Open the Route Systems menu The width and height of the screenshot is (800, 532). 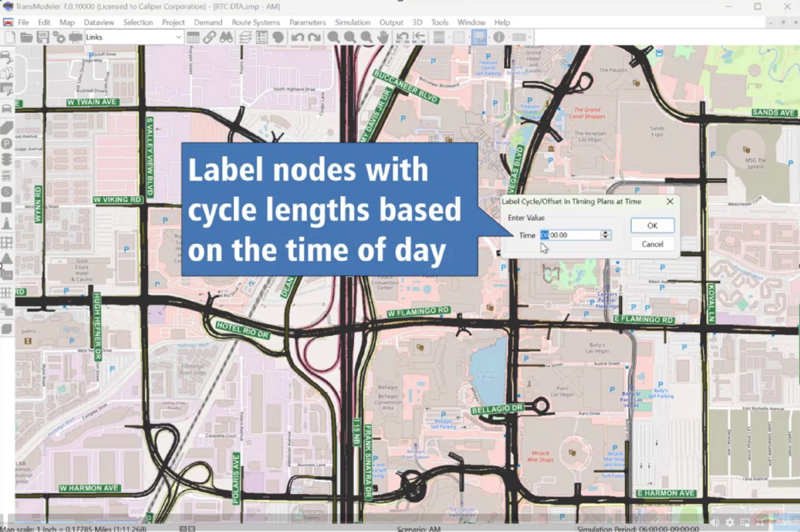coord(256,22)
